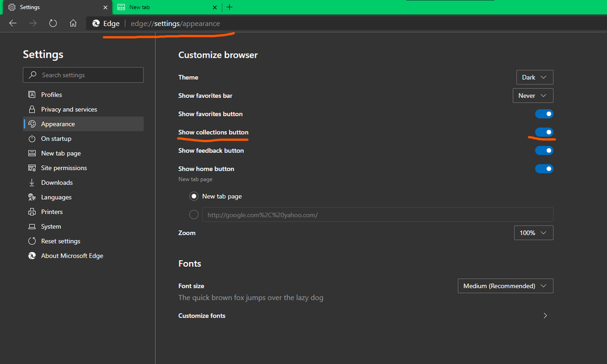
Task: Close the New tab tab
Action: click(215, 7)
